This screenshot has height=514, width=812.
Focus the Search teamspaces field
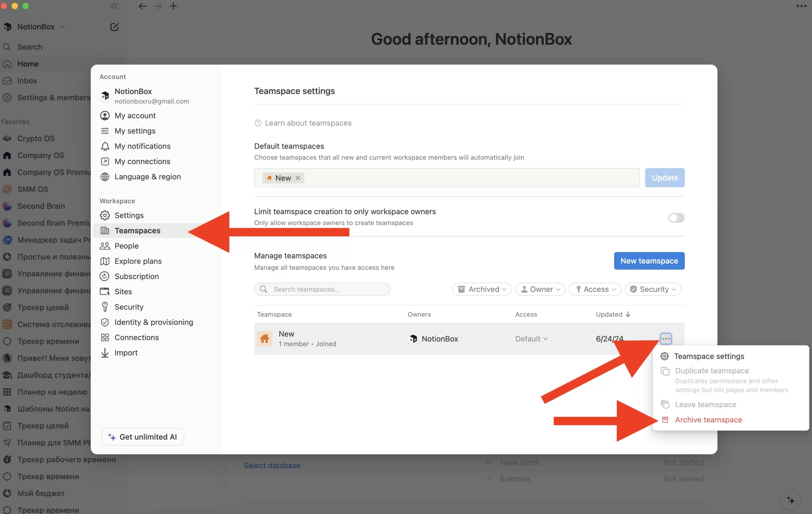point(322,289)
